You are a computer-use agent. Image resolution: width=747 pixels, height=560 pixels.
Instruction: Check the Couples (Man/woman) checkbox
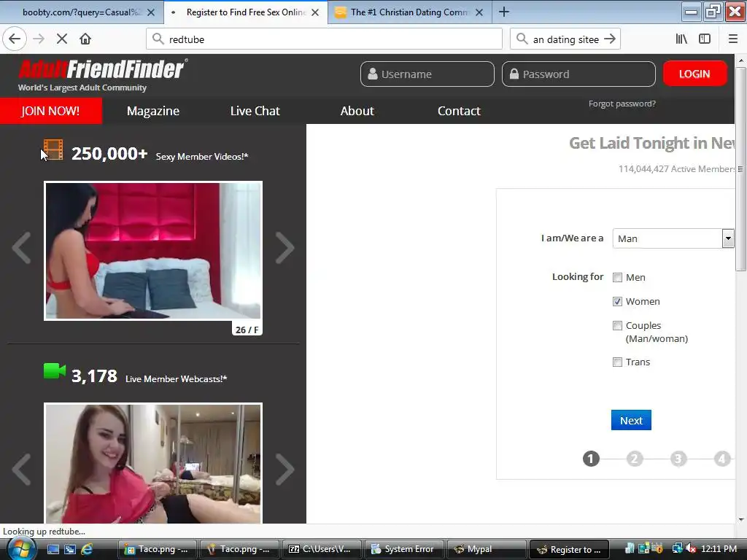click(617, 326)
